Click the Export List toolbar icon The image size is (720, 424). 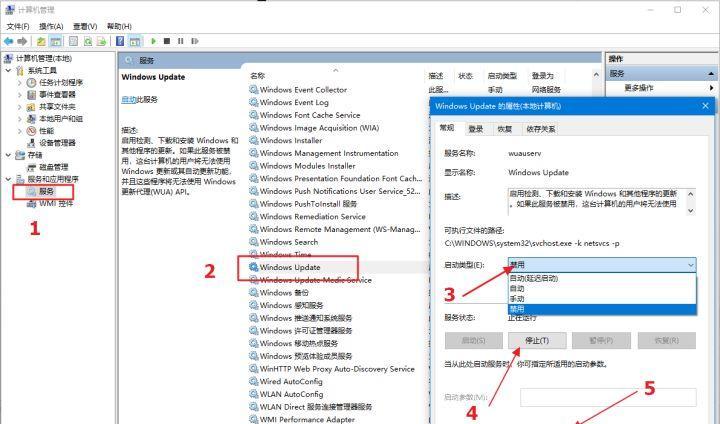[x=101, y=41]
